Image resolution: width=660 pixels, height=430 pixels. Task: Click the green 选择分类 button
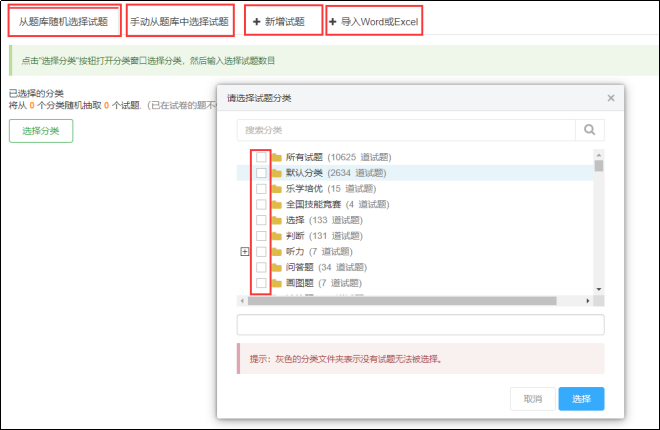[41, 131]
